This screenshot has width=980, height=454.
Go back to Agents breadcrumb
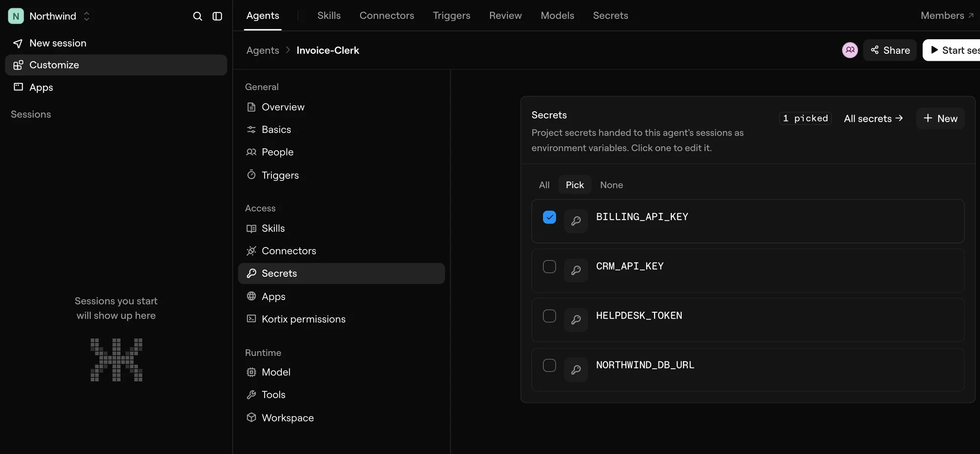(263, 50)
